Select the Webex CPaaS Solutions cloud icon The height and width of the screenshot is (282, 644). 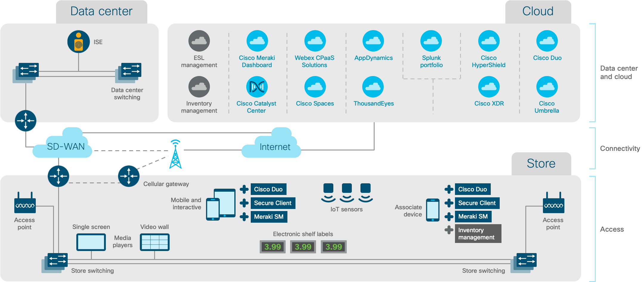pos(315,41)
